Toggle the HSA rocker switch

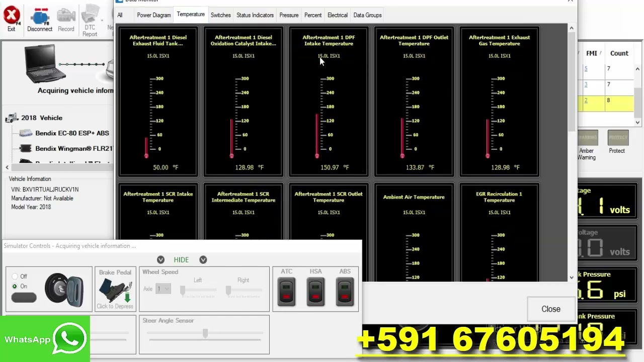(316, 292)
